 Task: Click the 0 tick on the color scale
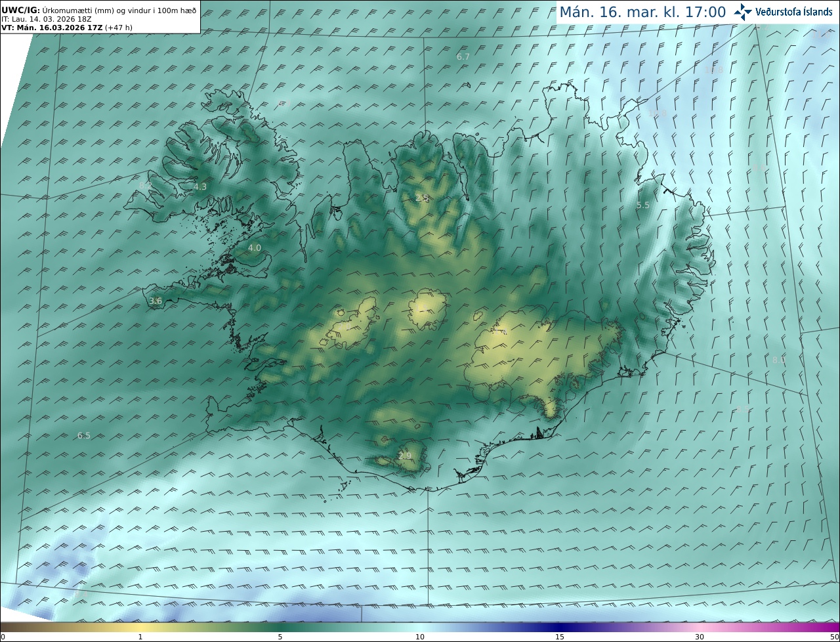3,637
